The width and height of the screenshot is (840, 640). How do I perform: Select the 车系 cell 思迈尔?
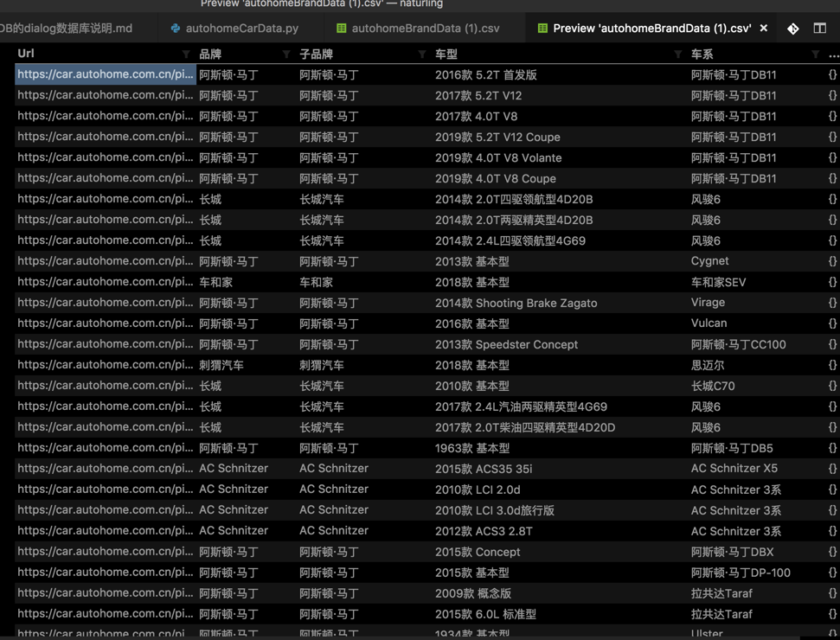tap(707, 365)
